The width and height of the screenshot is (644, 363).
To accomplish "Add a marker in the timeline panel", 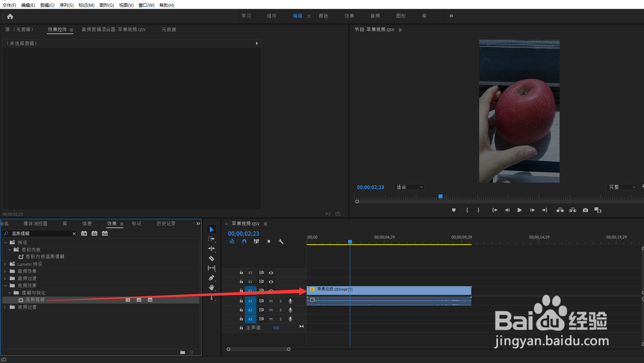I will click(x=269, y=241).
